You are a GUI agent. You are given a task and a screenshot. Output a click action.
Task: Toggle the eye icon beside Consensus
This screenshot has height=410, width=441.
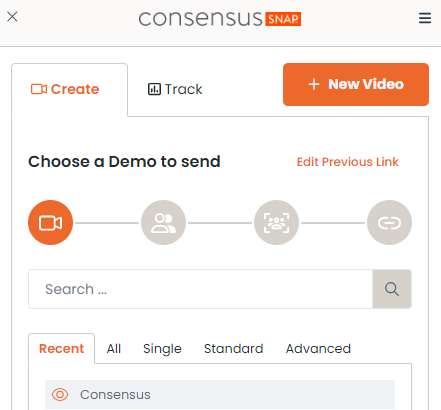60,395
